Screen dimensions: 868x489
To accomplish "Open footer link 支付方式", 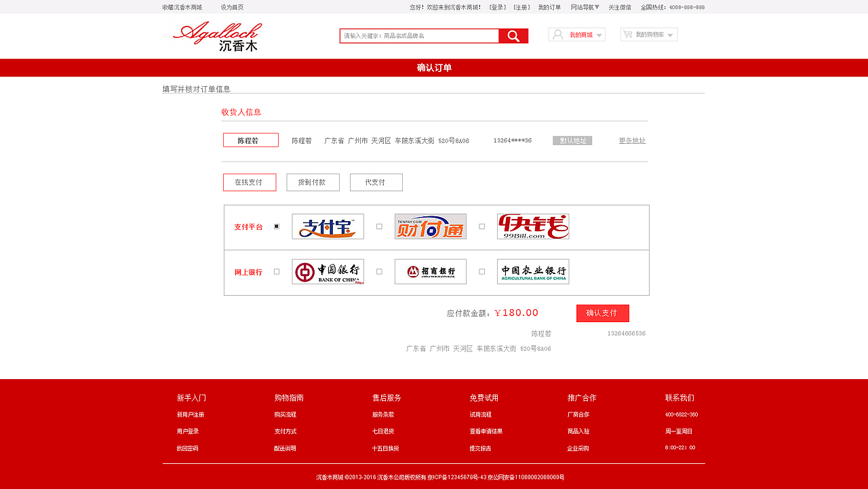I will click(x=285, y=431).
